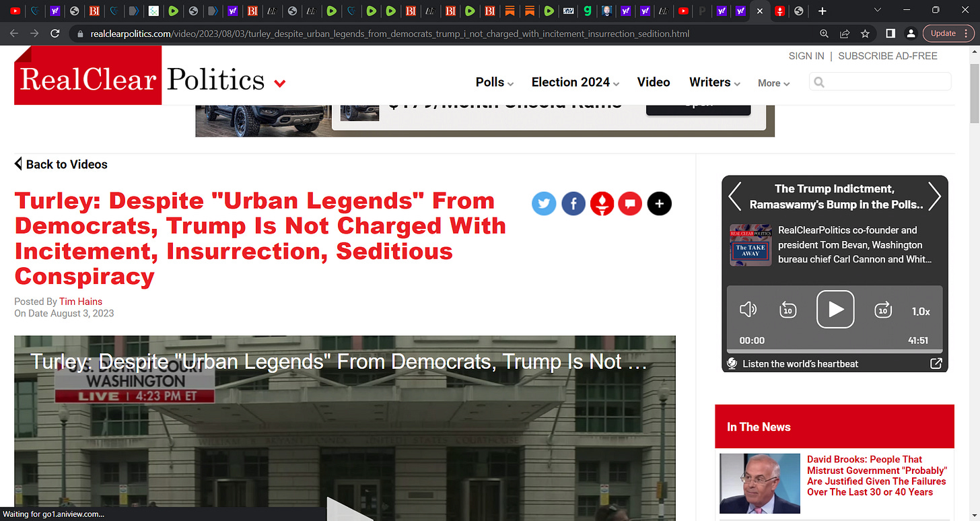Open the tab search chevron in title bar
Viewport: 980px width, 521px height.
(877, 10)
